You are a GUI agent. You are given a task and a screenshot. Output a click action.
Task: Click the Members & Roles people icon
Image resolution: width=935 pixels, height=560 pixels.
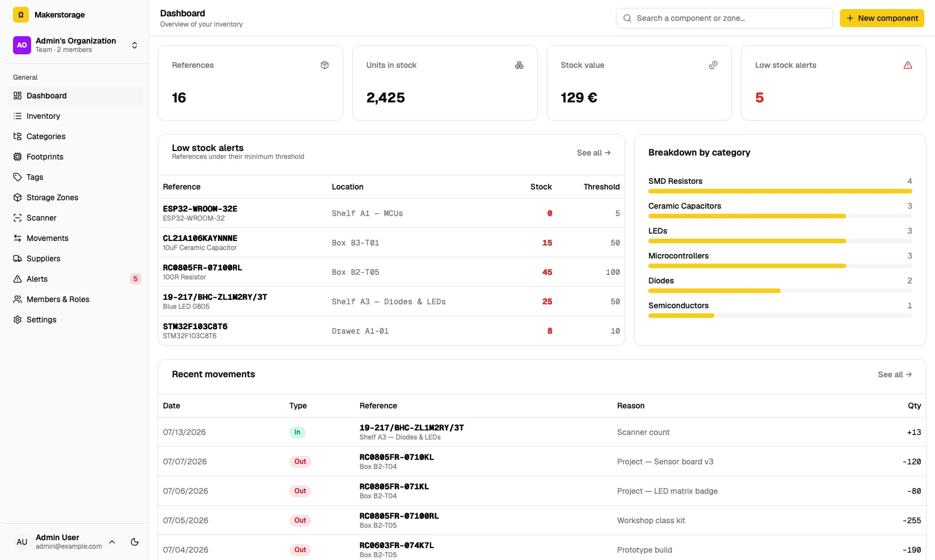[x=18, y=299]
